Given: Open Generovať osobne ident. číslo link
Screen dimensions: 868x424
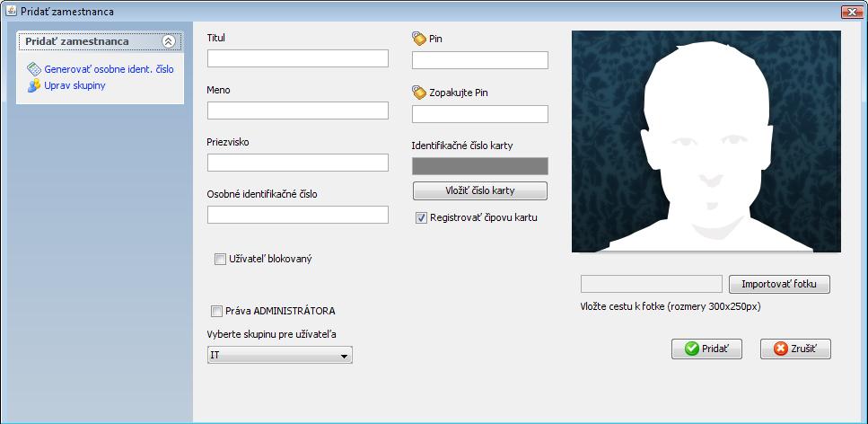Looking at the screenshot, I should point(109,69).
